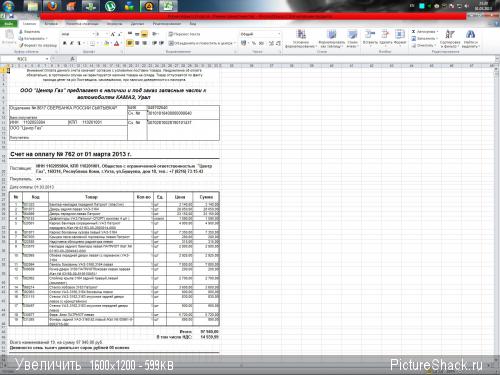Image resolution: width=500 pixels, height=375 pixels.
Task: Open Conditional Formatting menu
Action: pyautogui.click(x=301, y=38)
